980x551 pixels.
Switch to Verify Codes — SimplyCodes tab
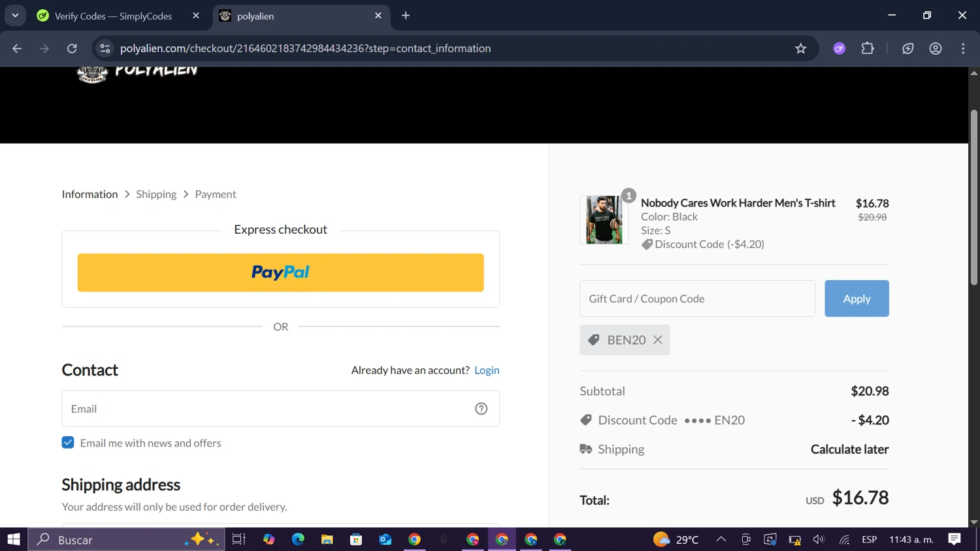(x=113, y=16)
